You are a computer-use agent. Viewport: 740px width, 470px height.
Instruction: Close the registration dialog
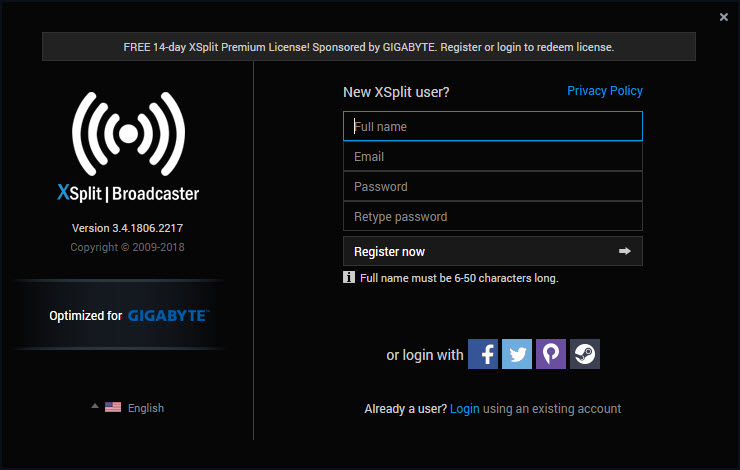click(723, 17)
